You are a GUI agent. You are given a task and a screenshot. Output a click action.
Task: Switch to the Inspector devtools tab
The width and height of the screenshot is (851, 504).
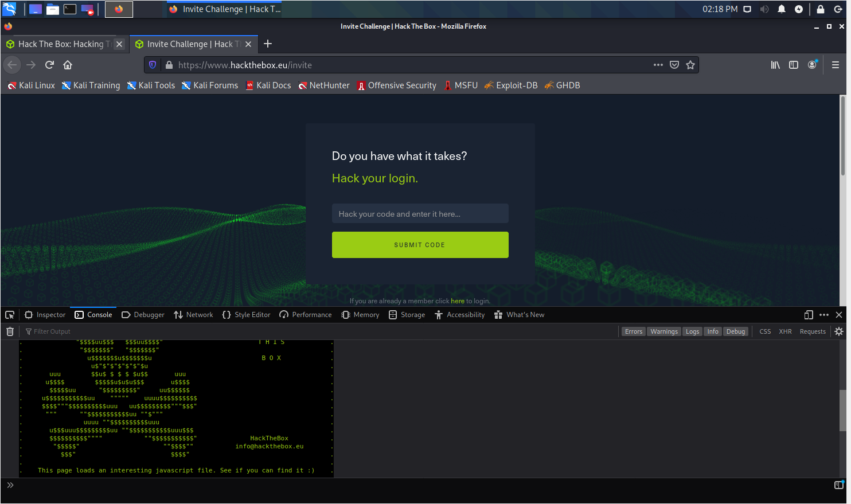[x=45, y=315]
